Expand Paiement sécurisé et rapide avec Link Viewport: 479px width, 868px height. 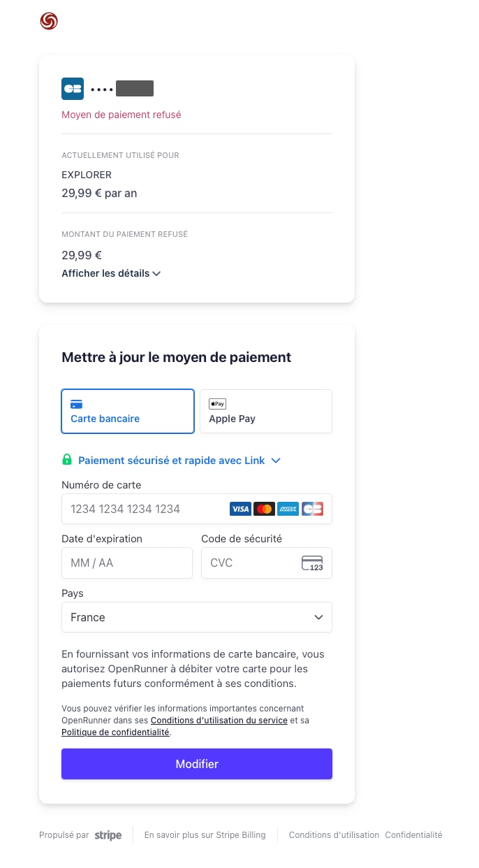[179, 461]
